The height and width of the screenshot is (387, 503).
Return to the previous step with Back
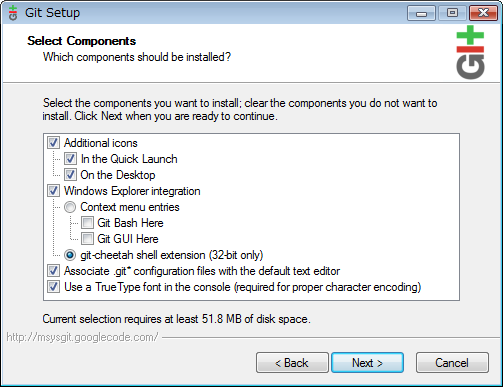(292, 363)
